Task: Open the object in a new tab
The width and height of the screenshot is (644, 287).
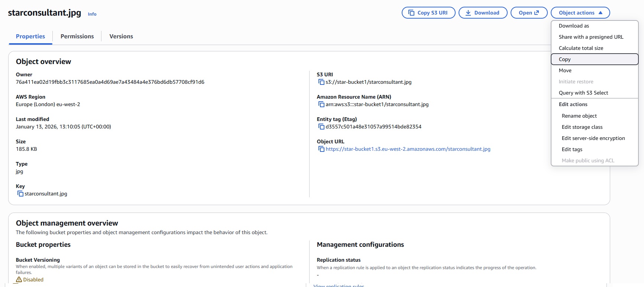Action: (528, 13)
